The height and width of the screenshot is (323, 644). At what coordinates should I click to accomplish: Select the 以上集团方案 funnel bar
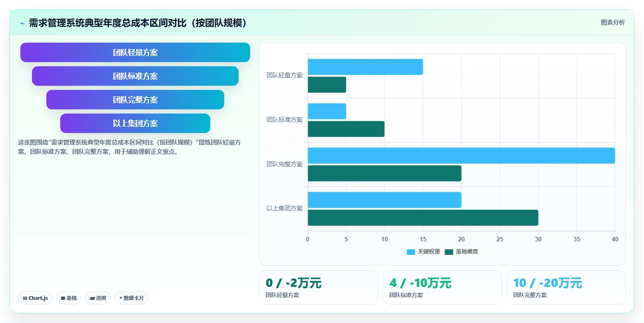pyautogui.click(x=135, y=123)
